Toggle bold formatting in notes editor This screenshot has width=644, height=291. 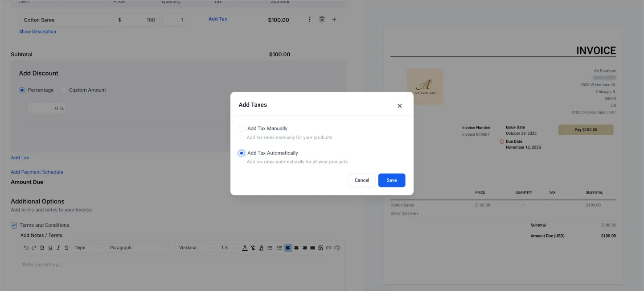tap(42, 248)
